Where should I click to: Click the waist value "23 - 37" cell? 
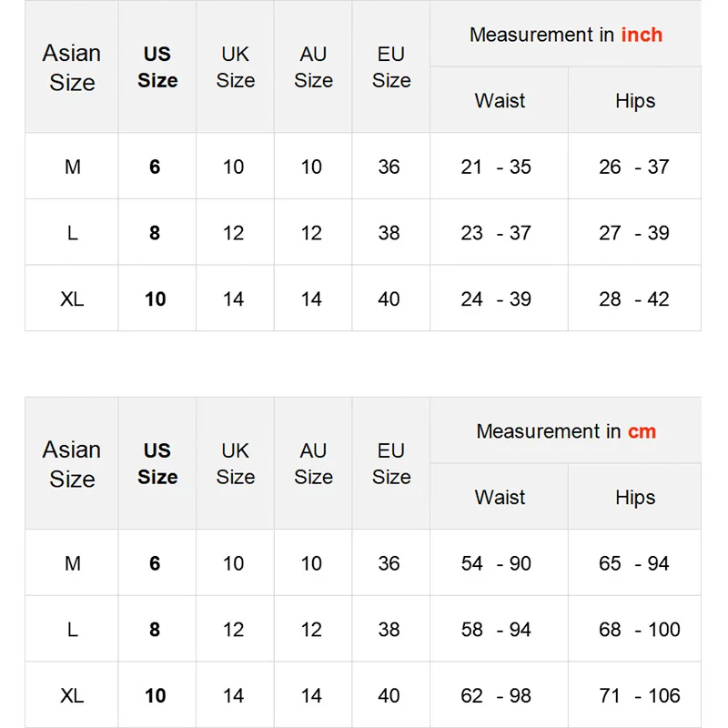click(x=496, y=233)
